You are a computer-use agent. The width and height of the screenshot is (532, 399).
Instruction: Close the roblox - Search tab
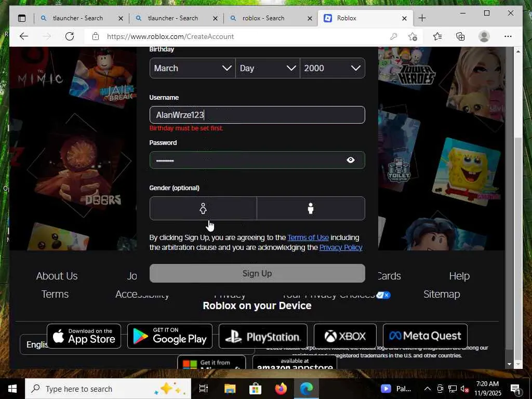tap(310, 18)
